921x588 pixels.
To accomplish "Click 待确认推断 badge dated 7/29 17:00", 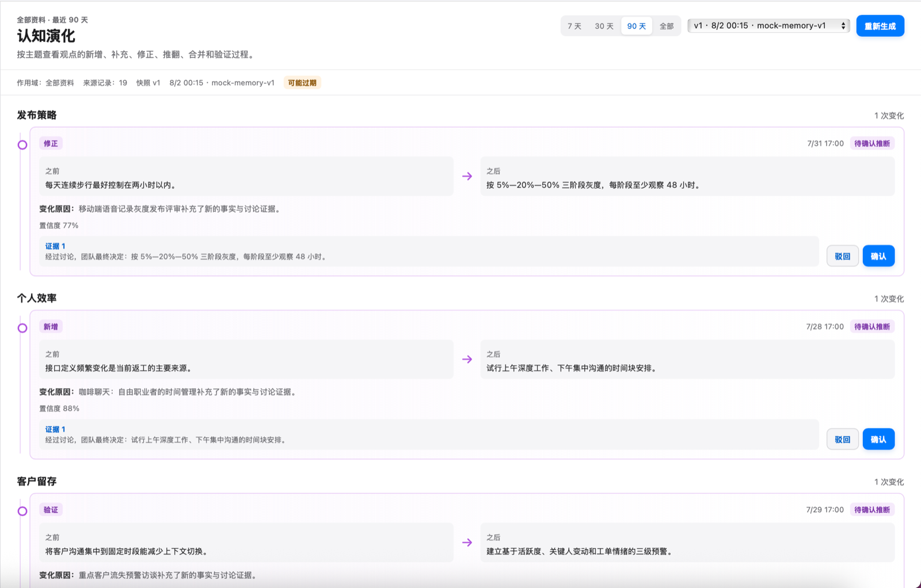I will pos(872,510).
